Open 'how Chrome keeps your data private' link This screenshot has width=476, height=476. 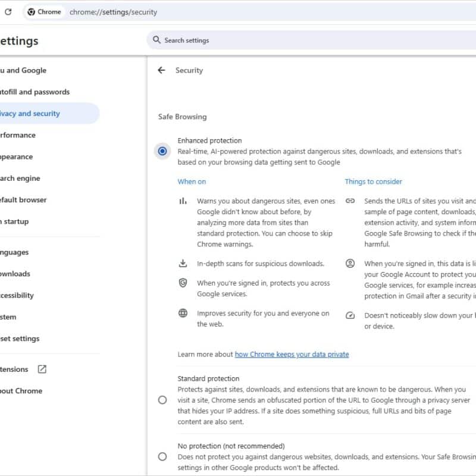[x=292, y=354]
